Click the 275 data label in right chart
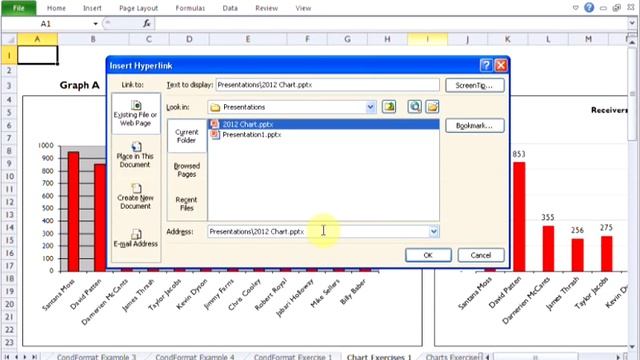The image size is (640, 360). click(x=606, y=228)
